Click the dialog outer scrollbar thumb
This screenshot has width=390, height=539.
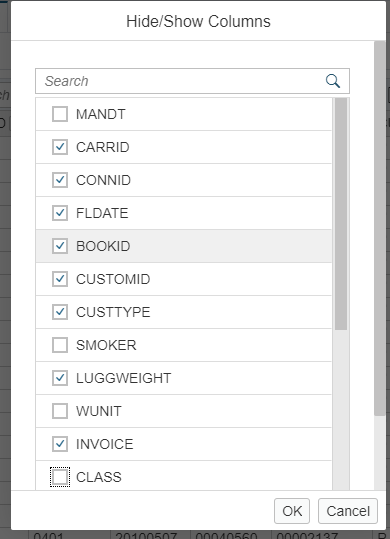tap(380, 229)
